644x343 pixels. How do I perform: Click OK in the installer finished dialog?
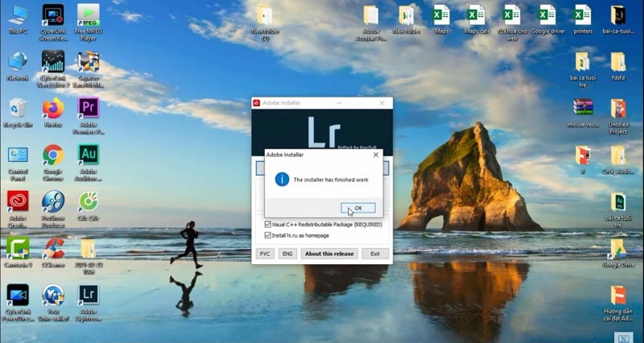tap(357, 209)
